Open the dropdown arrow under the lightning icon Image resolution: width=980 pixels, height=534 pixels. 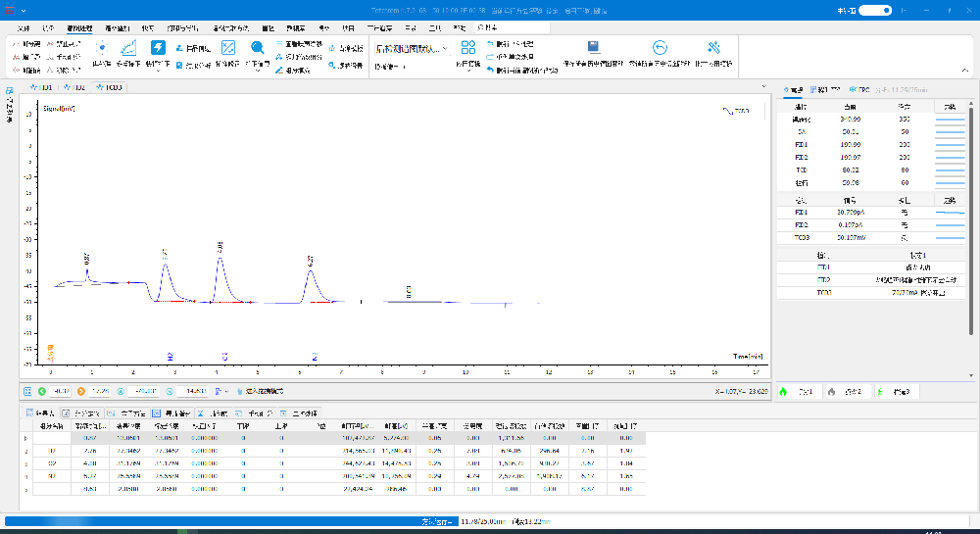(x=158, y=71)
